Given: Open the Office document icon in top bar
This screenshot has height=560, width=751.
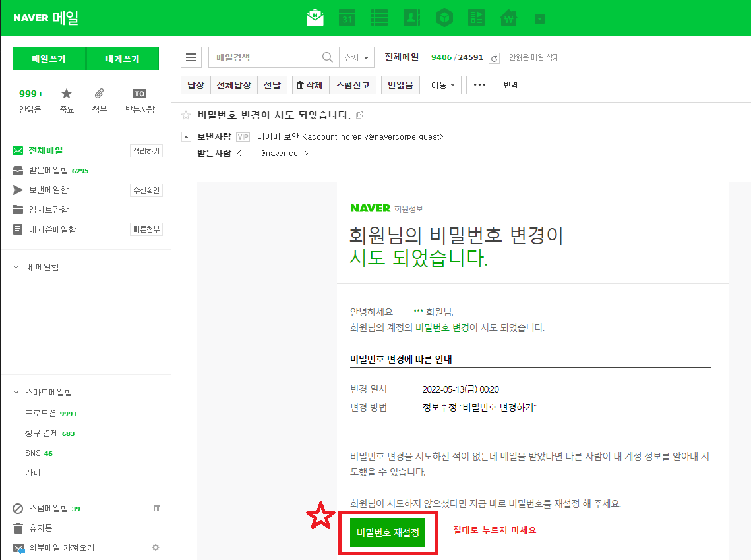Looking at the screenshot, I should pos(476,18).
